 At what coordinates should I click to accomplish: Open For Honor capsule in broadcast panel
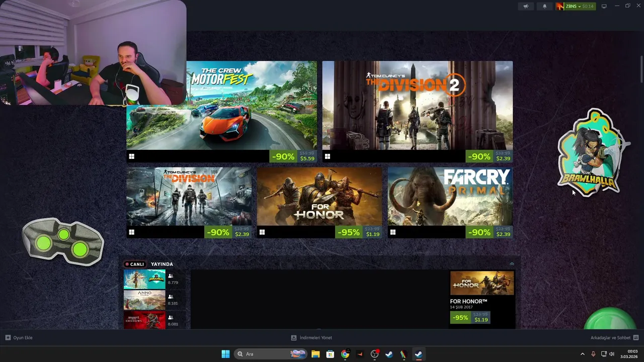coord(482,283)
